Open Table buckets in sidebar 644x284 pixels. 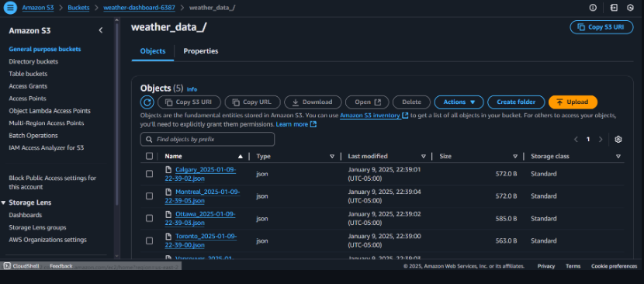pyautogui.click(x=28, y=74)
